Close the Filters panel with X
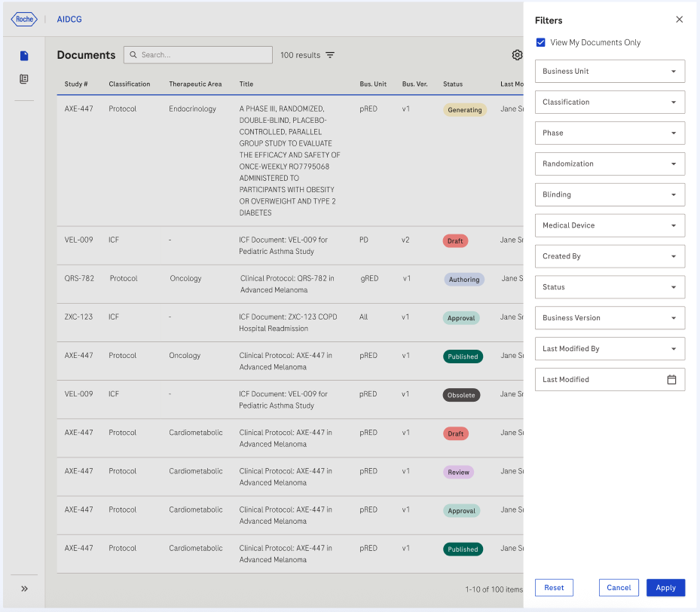Screen dimensions: 700x612 [x=679, y=20]
